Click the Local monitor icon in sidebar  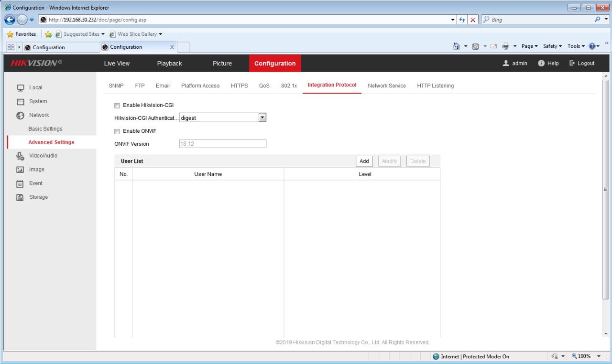(20, 88)
